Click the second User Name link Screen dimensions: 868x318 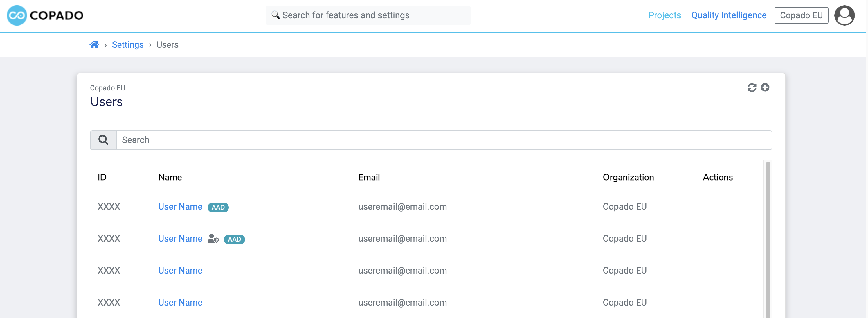[x=180, y=238]
